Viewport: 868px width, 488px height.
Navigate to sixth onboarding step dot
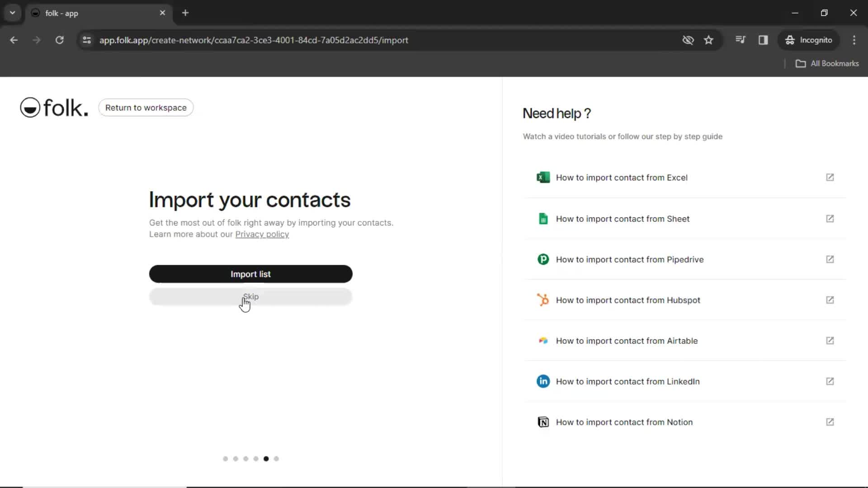[x=276, y=458]
